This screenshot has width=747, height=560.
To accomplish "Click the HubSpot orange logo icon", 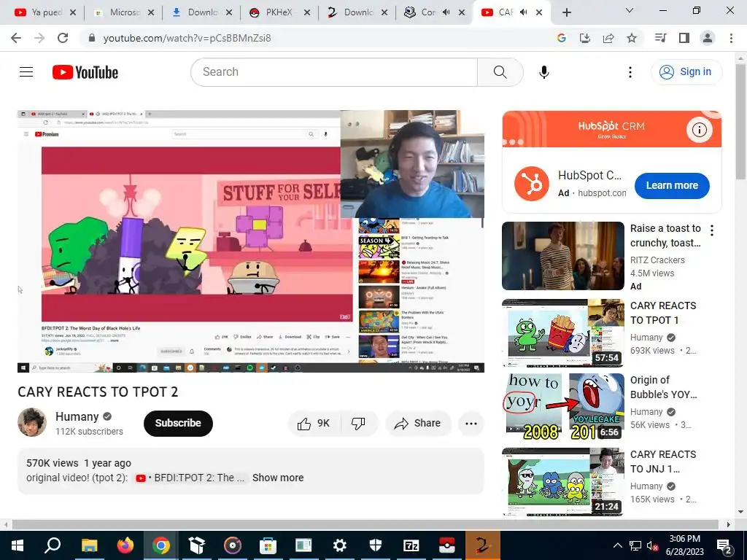I will point(532,184).
